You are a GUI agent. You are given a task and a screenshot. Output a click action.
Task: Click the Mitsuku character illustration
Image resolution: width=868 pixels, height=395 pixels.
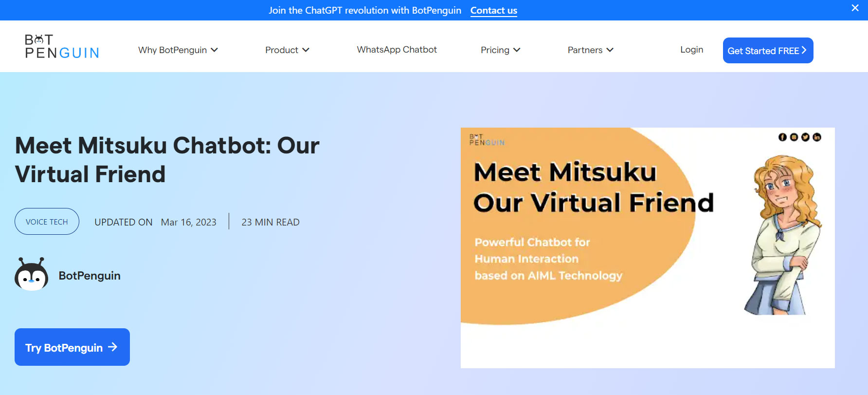[x=782, y=235]
